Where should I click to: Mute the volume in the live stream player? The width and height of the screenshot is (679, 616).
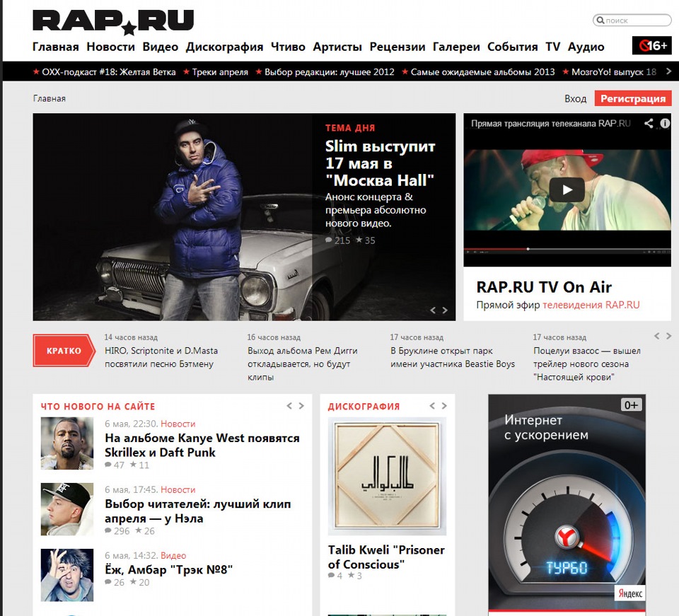point(474,252)
